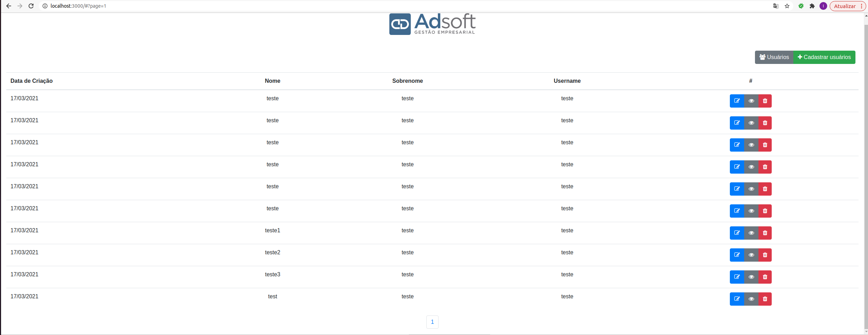Toggle the eye icon on the teste3 row
Screen dimensions: 868x335
(751, 277)
